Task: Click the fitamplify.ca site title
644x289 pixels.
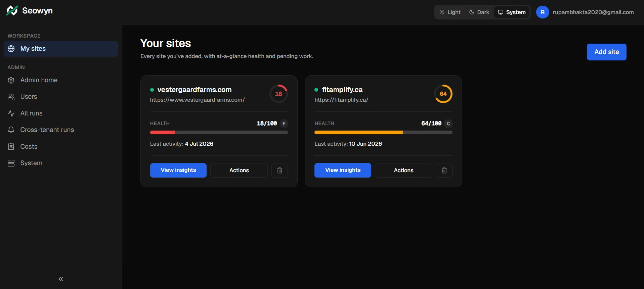Action: pyautogui.click(x=342, y=90)
